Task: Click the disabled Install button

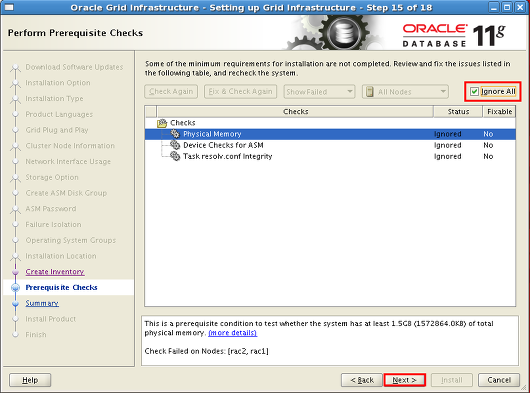Action: [x=452, y=380]
